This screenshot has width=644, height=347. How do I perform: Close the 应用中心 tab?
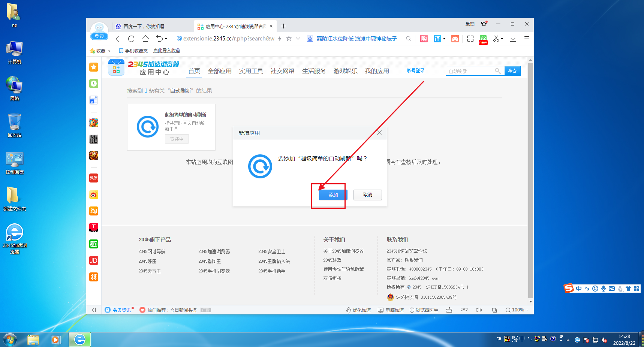(x=271, y=26)
